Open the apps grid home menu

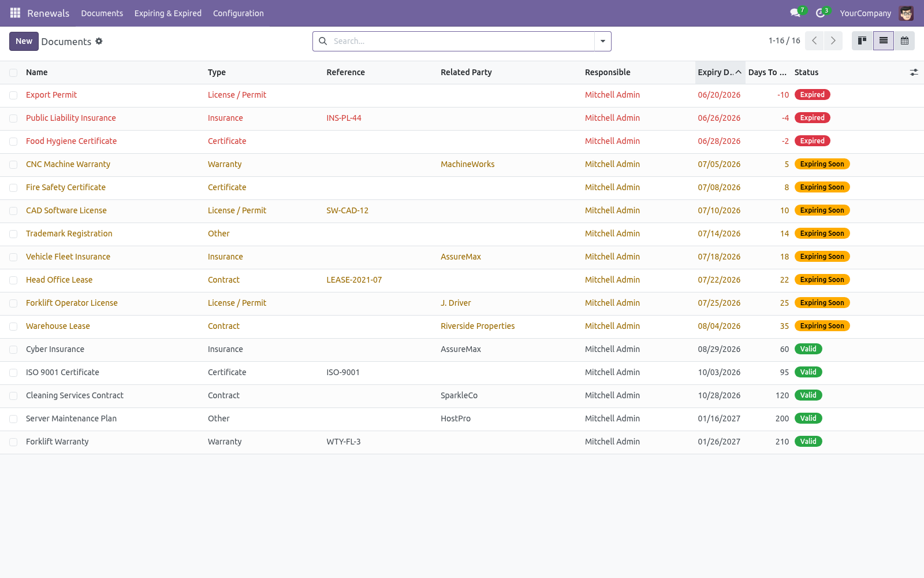15,13
